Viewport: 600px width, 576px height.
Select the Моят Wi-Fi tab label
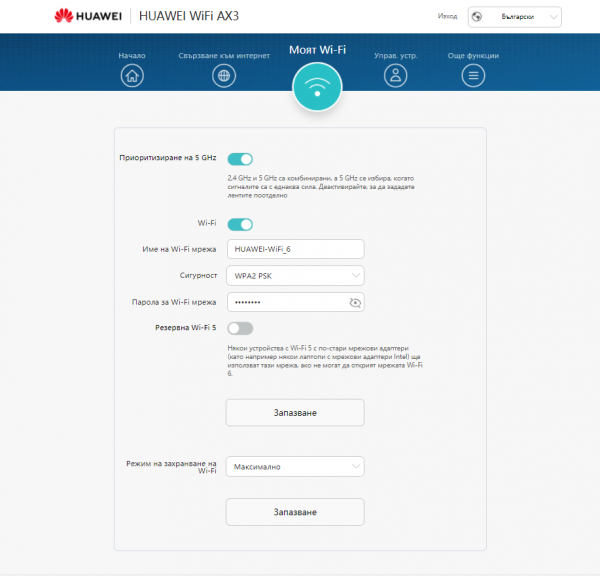tap(317, 50)
